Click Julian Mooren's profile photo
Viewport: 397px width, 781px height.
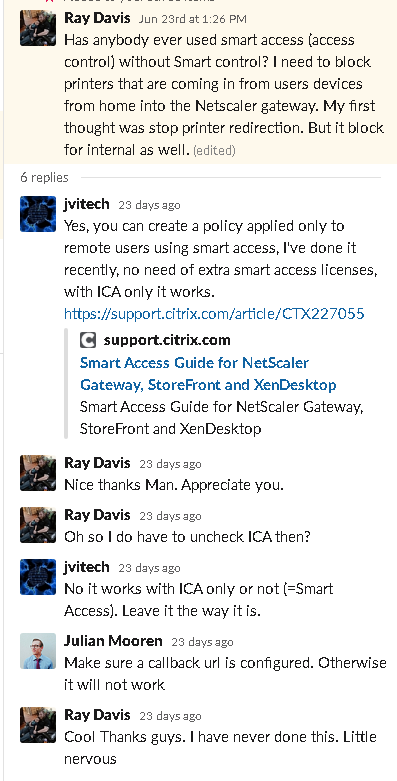38,651
